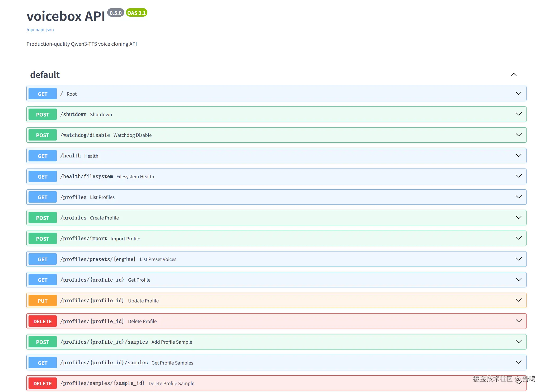Expand the Get Profile endpoint arrow
This screenshot has height=392, width=545.
point(519,280)
